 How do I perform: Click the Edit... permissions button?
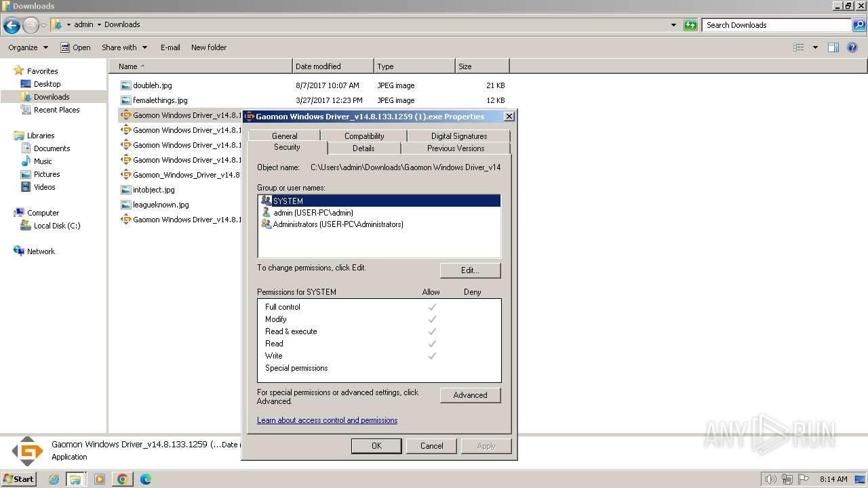(470, 270)
